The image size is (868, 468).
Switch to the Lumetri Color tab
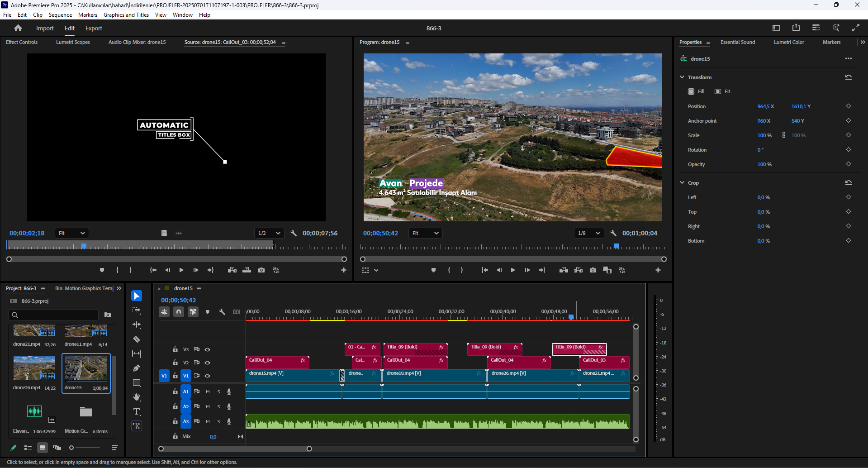[788, 42]
